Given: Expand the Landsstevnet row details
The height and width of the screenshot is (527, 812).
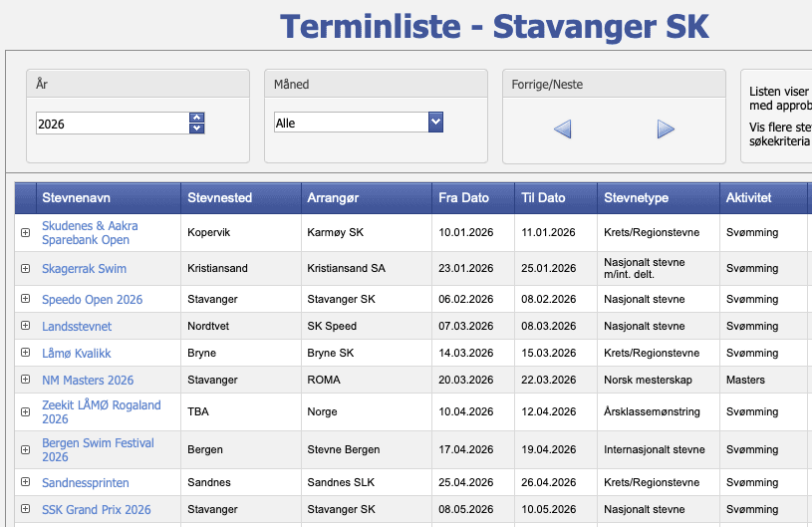Looking at the screenshot, I should point(26,326).
